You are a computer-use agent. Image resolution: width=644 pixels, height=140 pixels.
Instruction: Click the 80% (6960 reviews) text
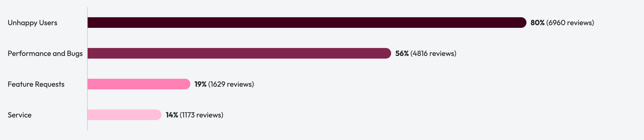[x=562, y=23]
